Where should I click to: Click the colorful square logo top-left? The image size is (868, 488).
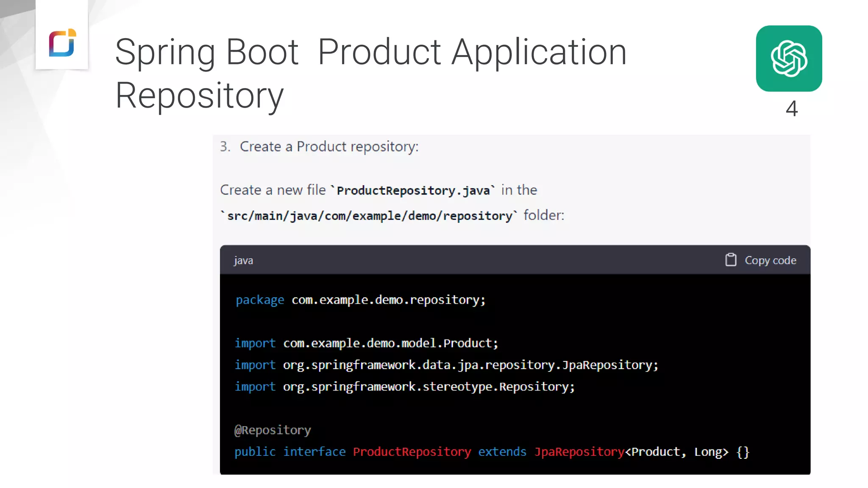(x=62, y=43)
